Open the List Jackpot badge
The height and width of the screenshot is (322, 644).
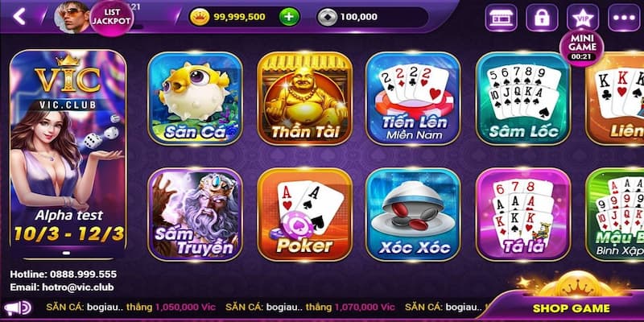point(112,18)
